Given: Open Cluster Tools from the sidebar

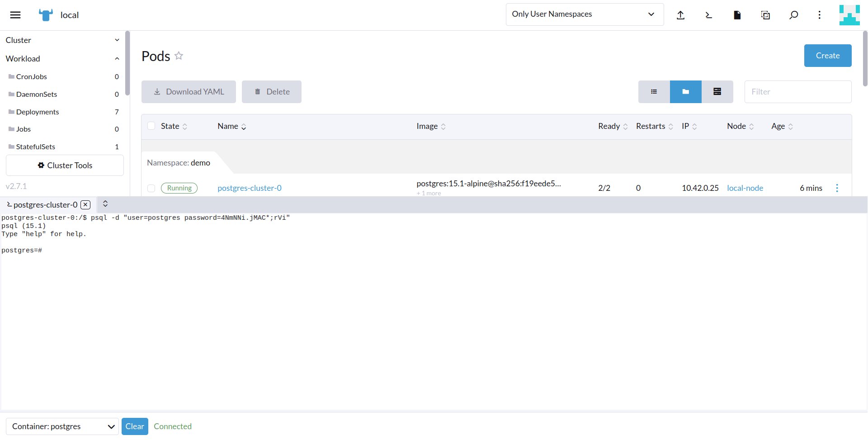Looking at the screenshot, I should point(65,165).
